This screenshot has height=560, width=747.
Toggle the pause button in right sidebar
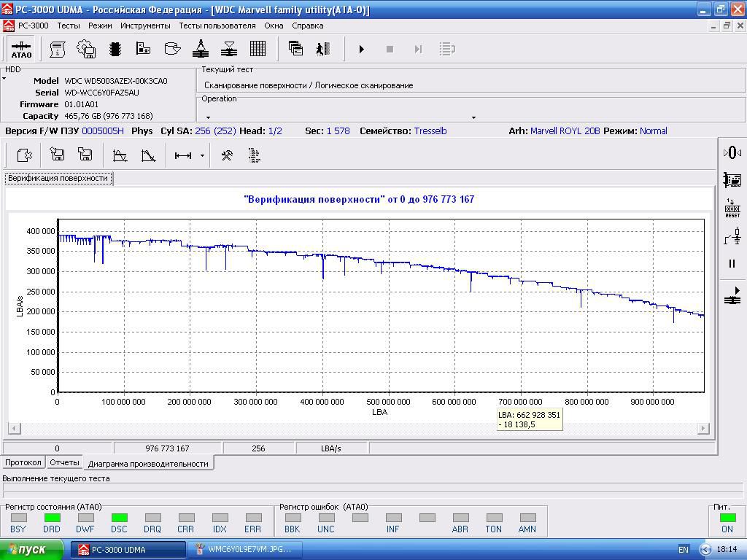pos(732,264)
